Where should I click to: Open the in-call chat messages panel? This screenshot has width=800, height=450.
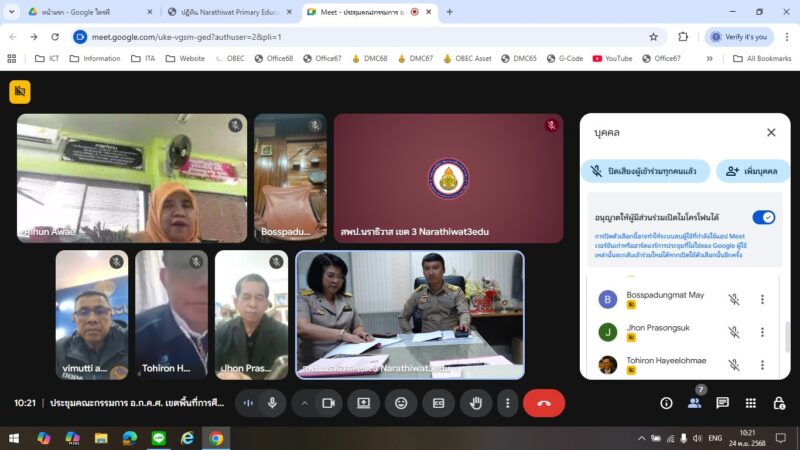click(x=722, y=403)
